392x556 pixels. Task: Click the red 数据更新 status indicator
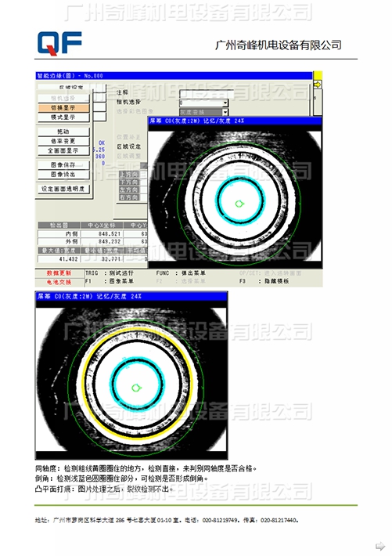[59, 273]
